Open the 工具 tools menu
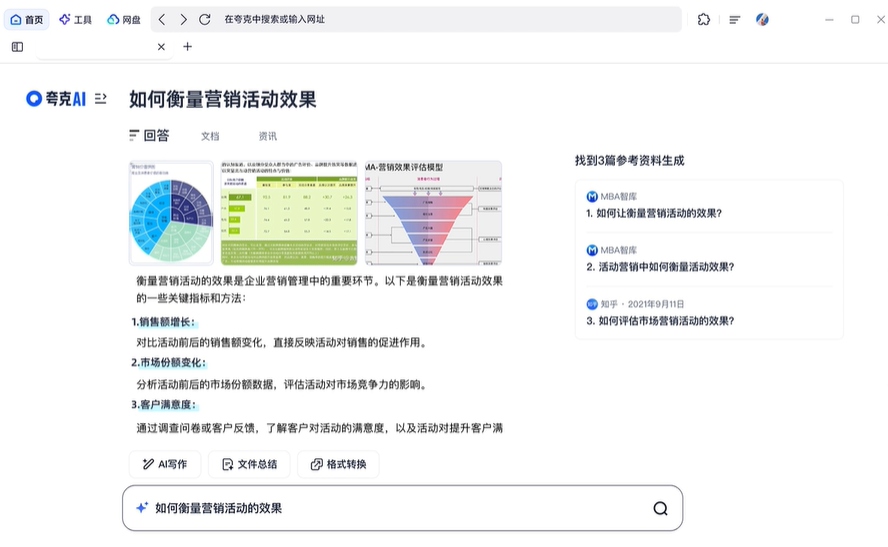The width and height of the screenshot is (888, 547). tap(75, 20)
